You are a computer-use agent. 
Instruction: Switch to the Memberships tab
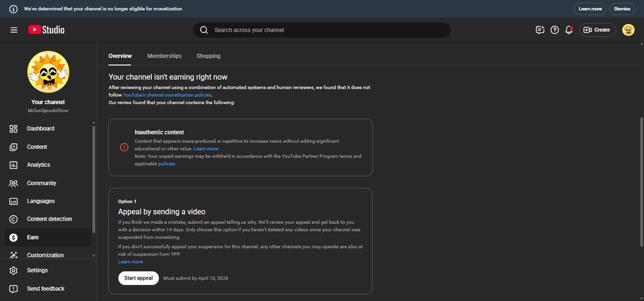point(164,56)
